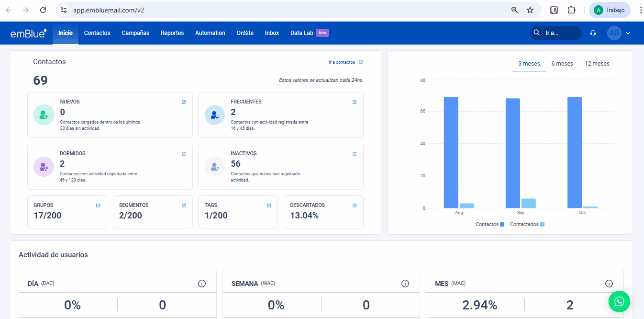Expand the AB user account dropdown

(x=628, y=33)
